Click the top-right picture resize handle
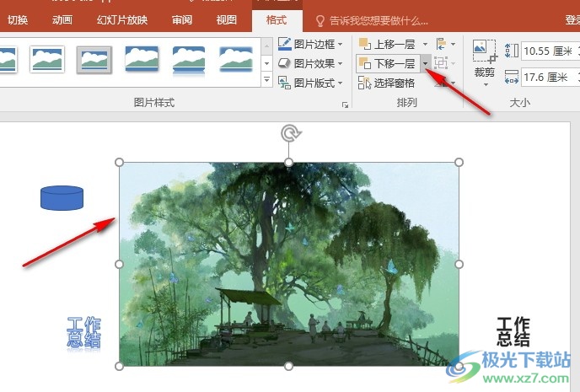Screen dimensions: 580x392 pyautogui.click(x=459, y=163)
